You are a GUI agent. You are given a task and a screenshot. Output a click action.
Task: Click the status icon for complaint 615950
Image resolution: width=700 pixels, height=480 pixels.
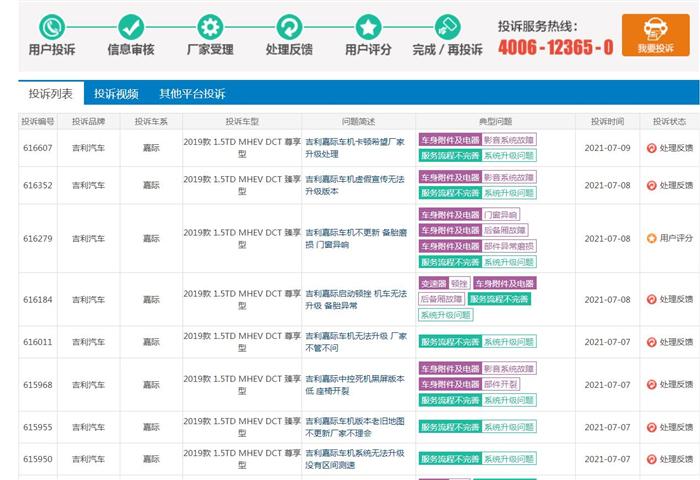[x=651, y=459]
